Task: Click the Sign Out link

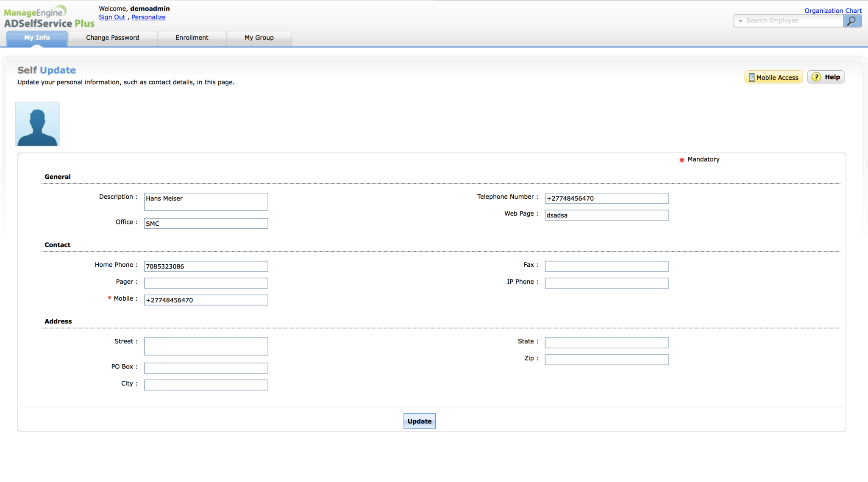Action: tap(112, 17)
